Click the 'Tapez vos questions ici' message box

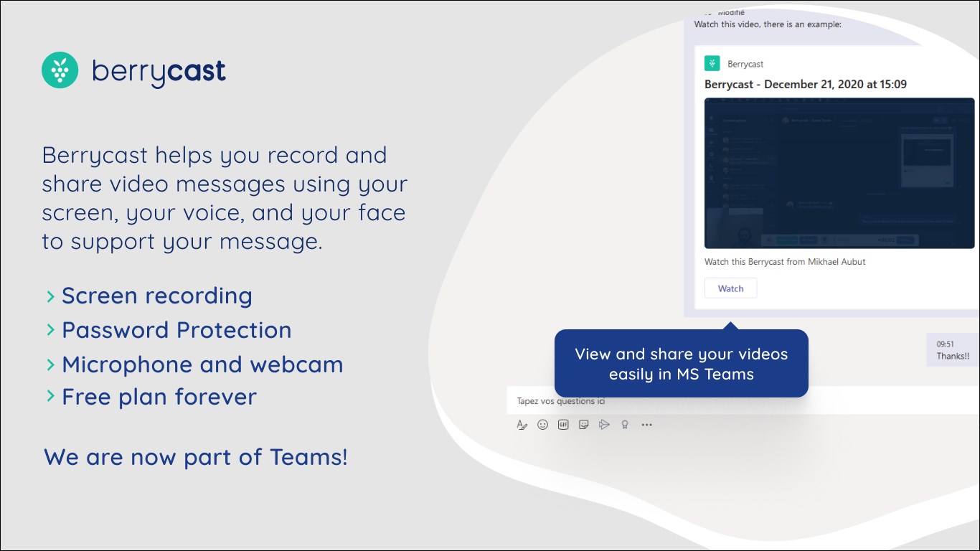tap(743, 401)
